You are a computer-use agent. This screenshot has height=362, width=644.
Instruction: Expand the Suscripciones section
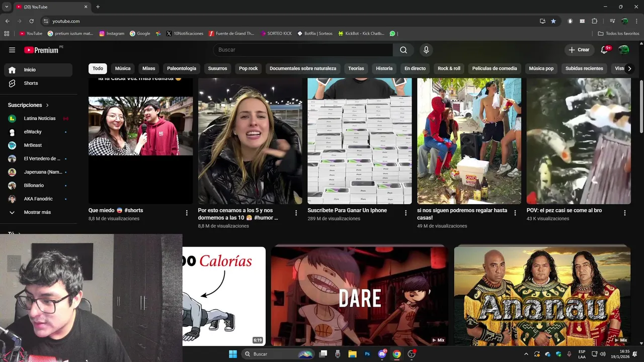29,105
